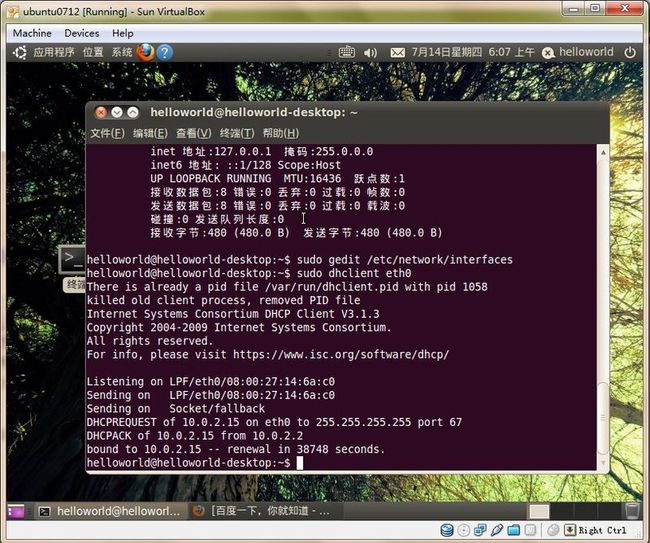Click the keyboard indicator in the panel
Screen dimensions: 650x543
tap(347, 52)
